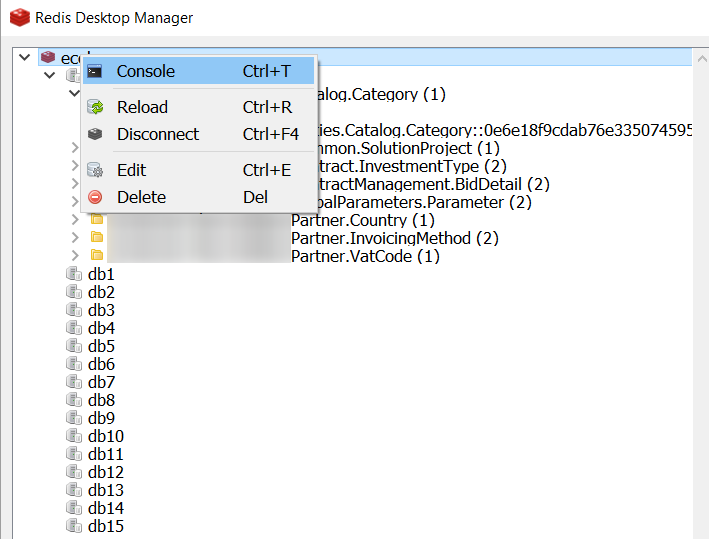Viewport: 709px width, 539px height.
Task: Click the db6 database icon
Action: tap(74, 364)
